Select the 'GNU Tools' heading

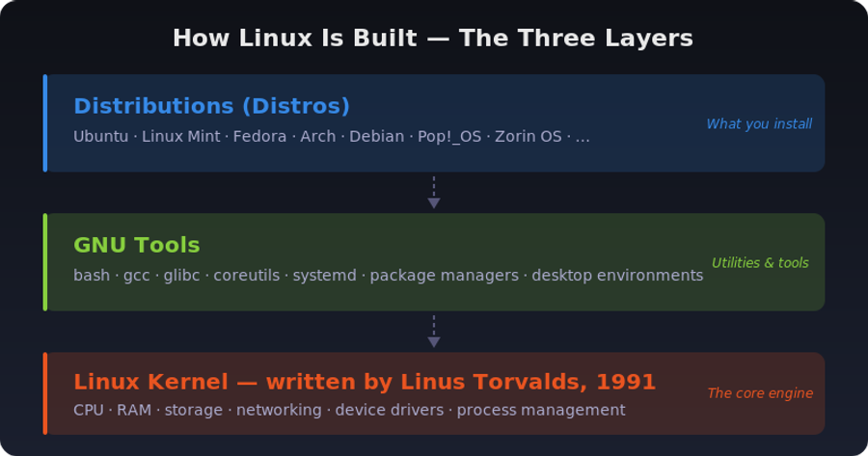click(137, 245)
